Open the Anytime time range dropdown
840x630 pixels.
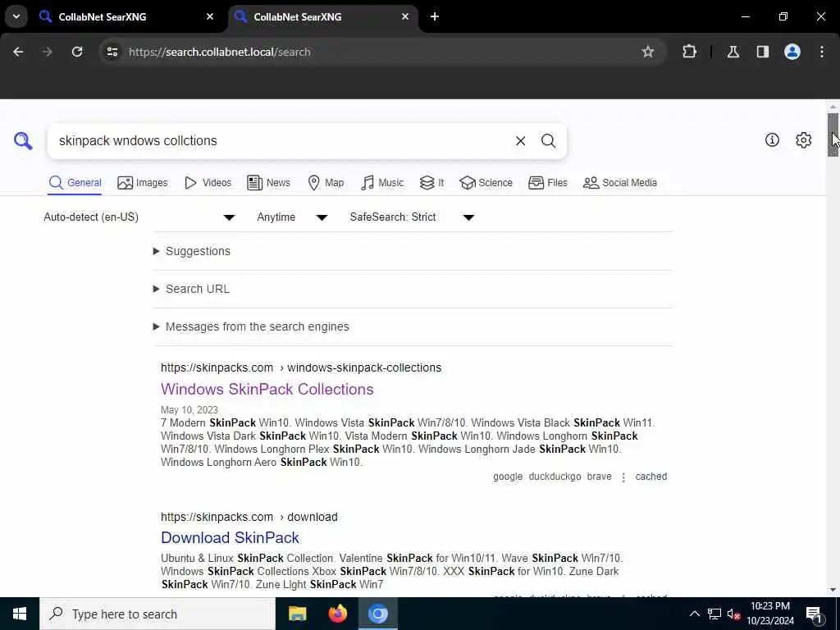point(292,217)
